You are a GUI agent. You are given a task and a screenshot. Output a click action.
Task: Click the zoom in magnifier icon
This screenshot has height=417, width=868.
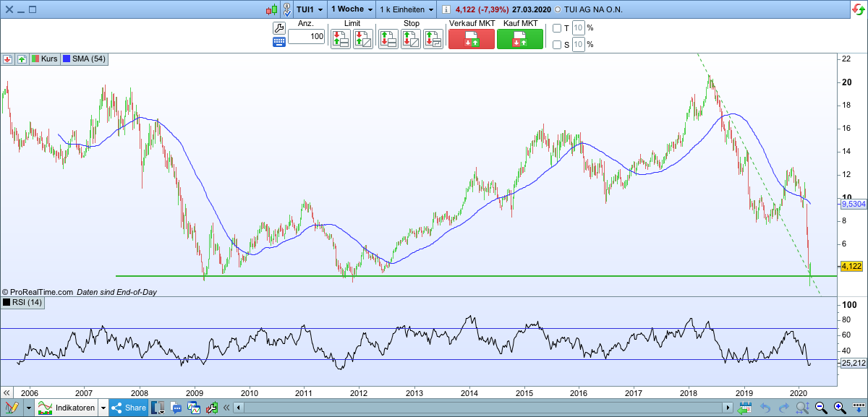[x=839, y=408]
